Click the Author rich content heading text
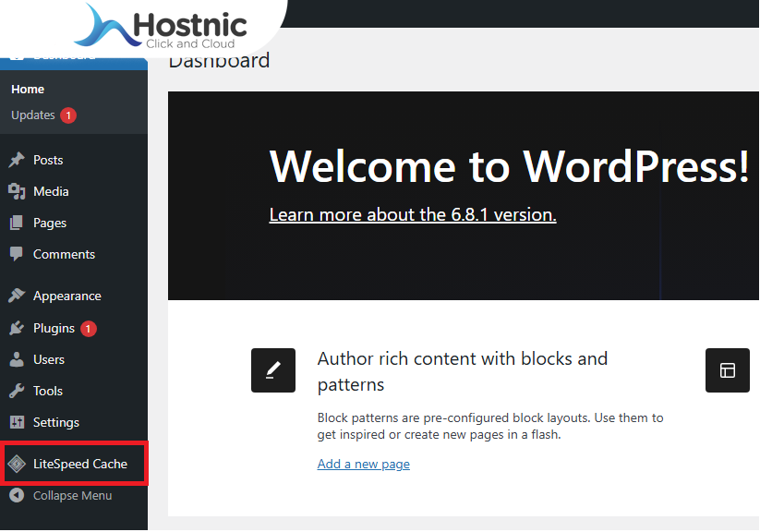Image resolution: width=760 pixels, height=532 pixels. (x=462, y=371)
